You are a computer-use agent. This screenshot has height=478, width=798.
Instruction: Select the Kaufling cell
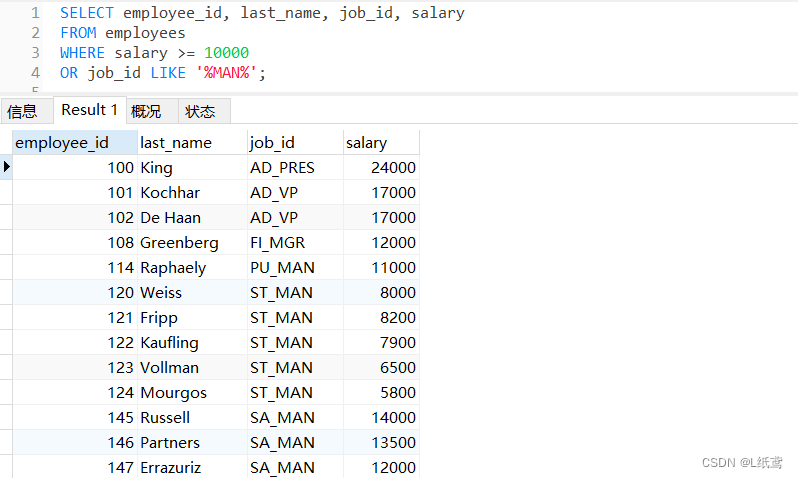click(192, 342)
